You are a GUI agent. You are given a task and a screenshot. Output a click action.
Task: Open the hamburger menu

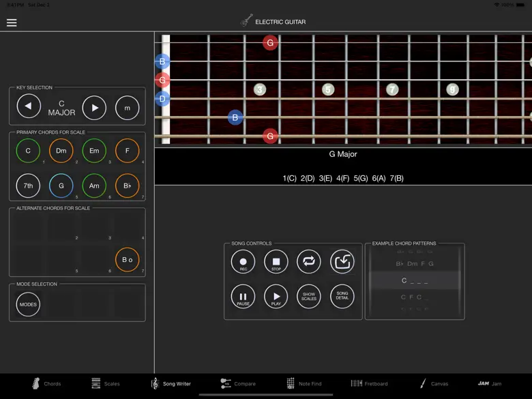(x=12, y=23)
